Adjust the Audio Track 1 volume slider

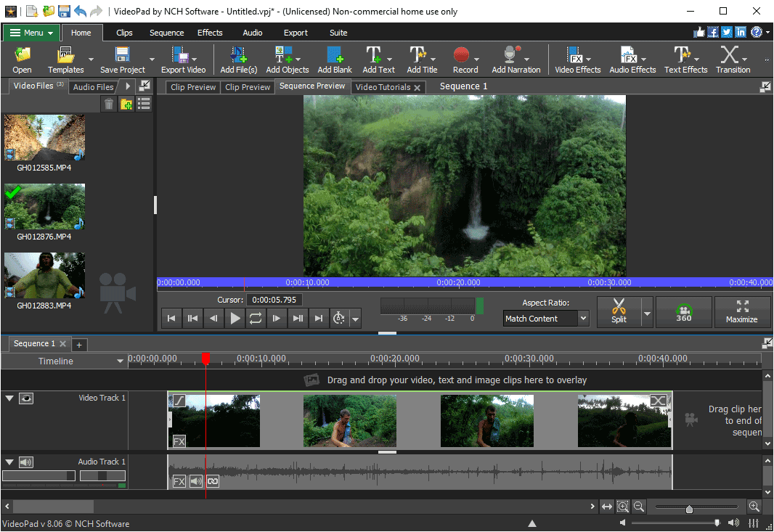click(38, 475)
